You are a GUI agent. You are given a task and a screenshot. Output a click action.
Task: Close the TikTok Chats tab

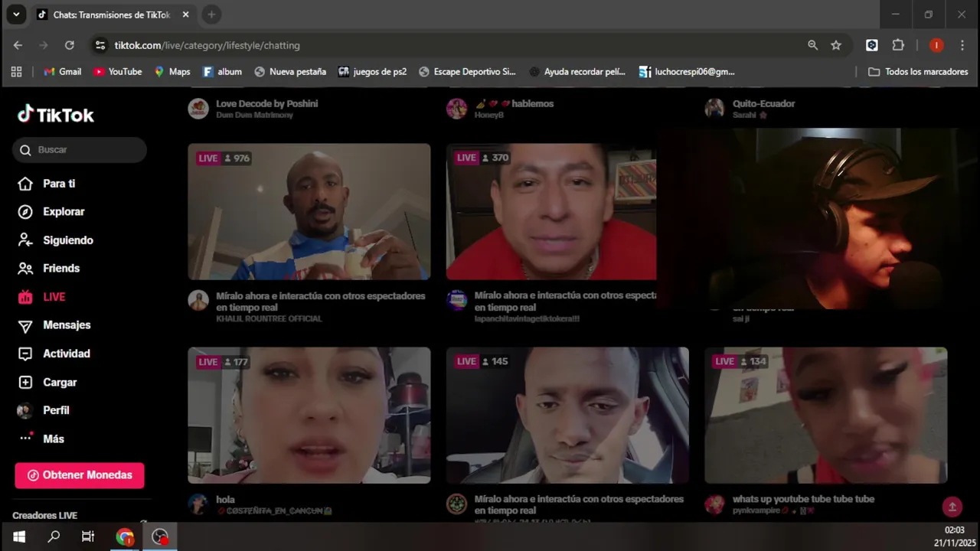[x=185, y=15]
